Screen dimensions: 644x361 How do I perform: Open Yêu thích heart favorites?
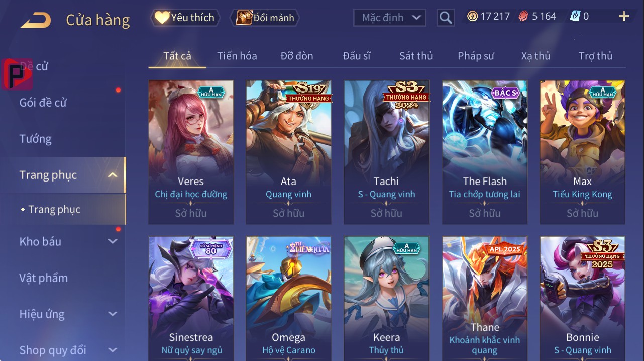click(185, 18)
